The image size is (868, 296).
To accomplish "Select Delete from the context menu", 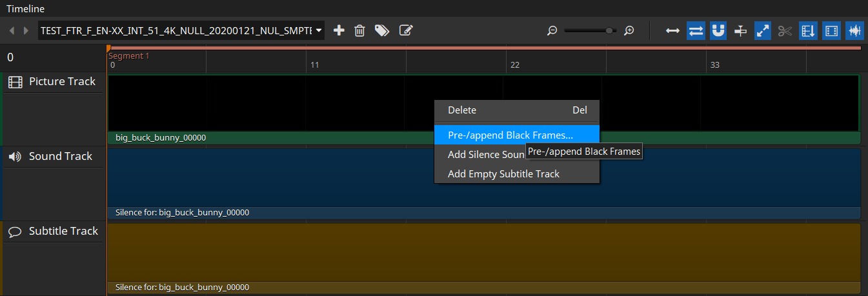I will (462, 110).
